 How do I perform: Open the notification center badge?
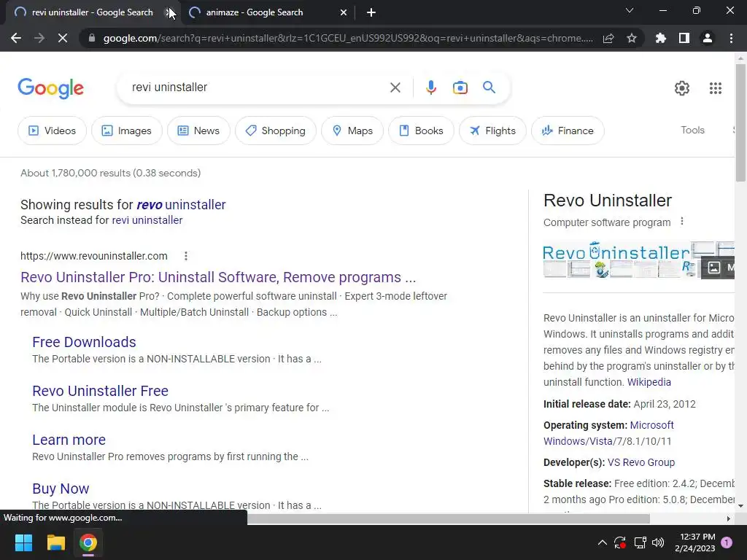727,542
